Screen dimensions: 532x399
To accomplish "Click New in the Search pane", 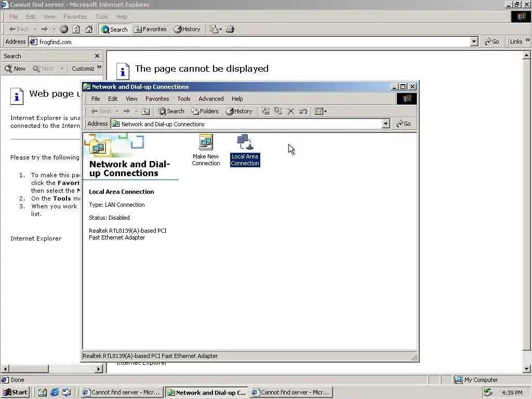I will pyautogui.click(x=15, y=69).
